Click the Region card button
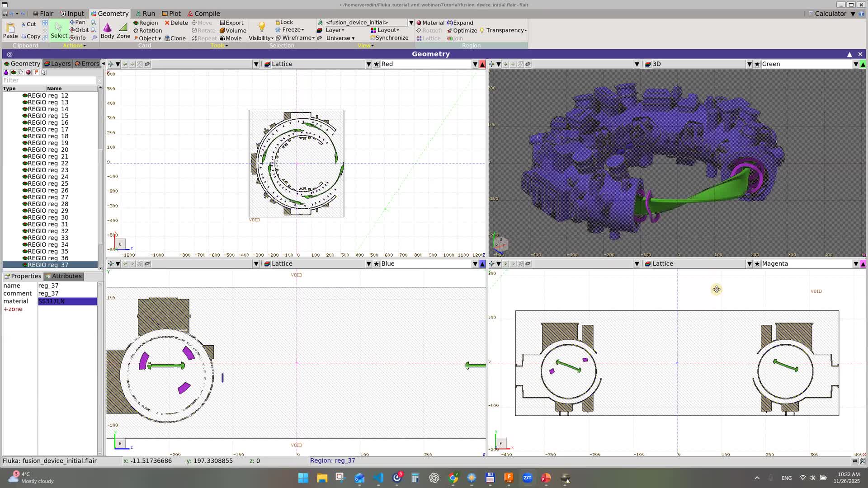The image size is (868, 488). coord(146,23)
